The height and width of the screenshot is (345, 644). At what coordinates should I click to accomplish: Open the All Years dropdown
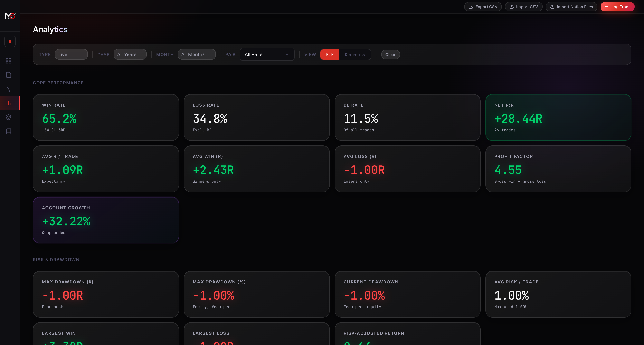[130, 54]
